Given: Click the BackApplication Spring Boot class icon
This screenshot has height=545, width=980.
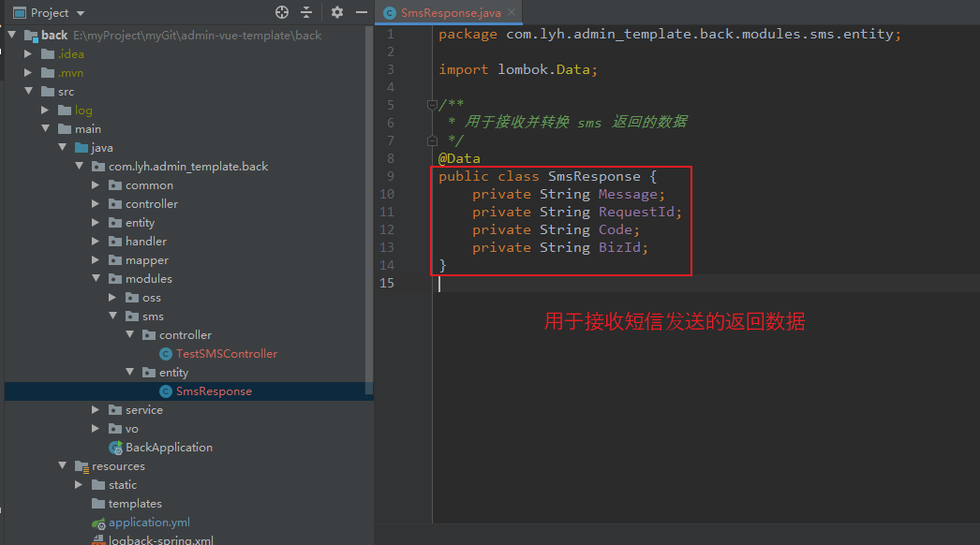Looking at the screenshot, I should (x=115, y=448).
